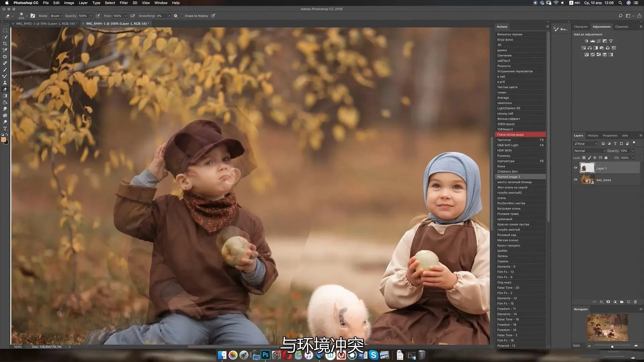Select the D&B Soft Light action
This screenshot has width=644, height=362.
(x=507, y=145)
